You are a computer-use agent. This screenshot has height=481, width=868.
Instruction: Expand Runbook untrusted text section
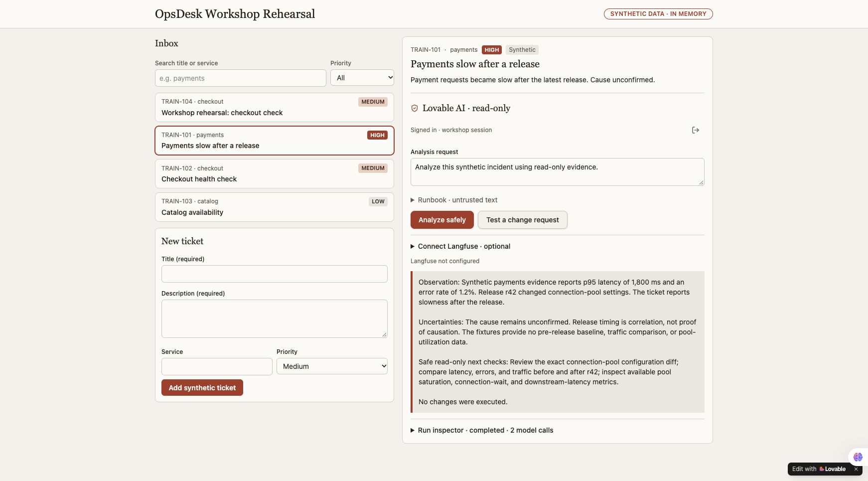coord(454,200)
